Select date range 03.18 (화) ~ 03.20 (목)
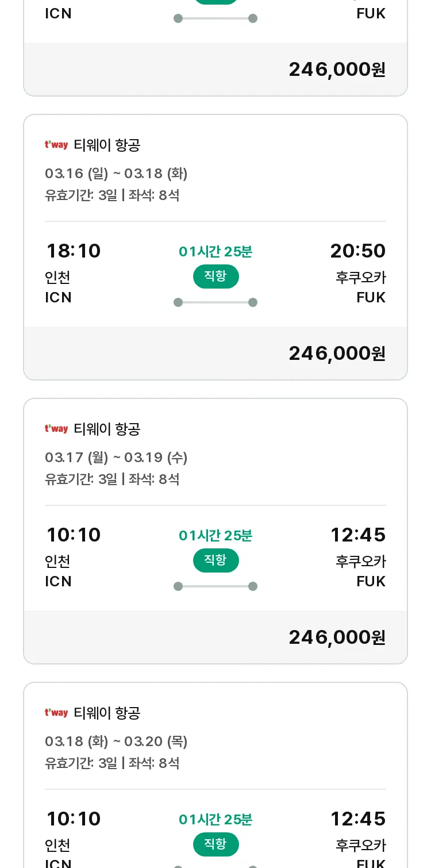This screenshot has height=868, width=431. pos(116,742)
